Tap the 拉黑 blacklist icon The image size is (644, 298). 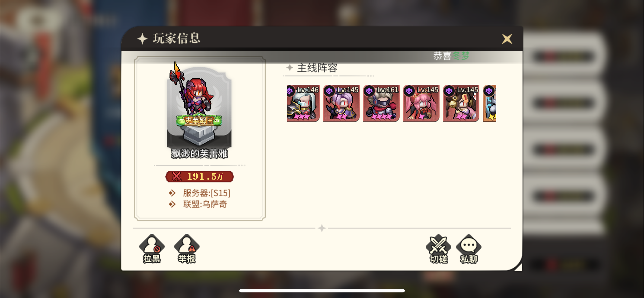(x=152, y=249)
